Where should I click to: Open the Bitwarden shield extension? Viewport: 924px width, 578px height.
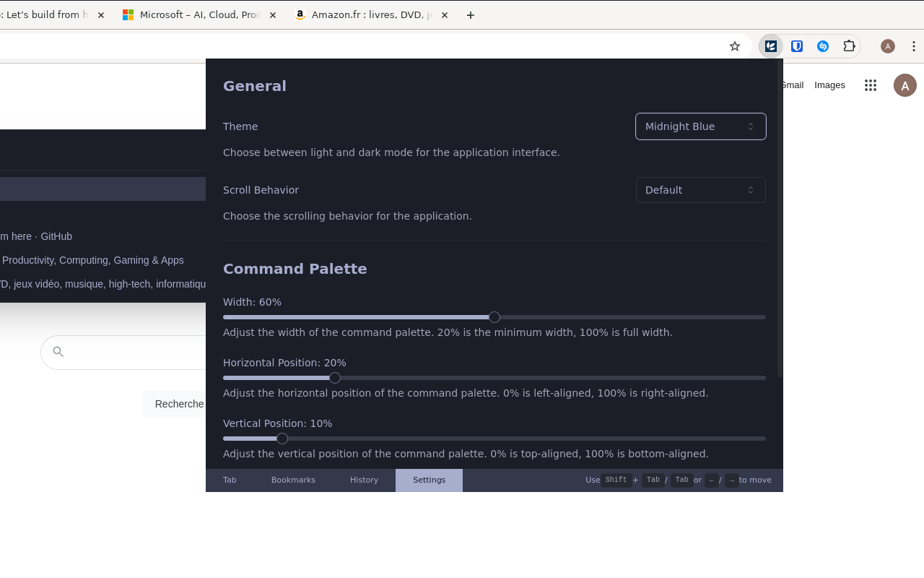point(797,46)
